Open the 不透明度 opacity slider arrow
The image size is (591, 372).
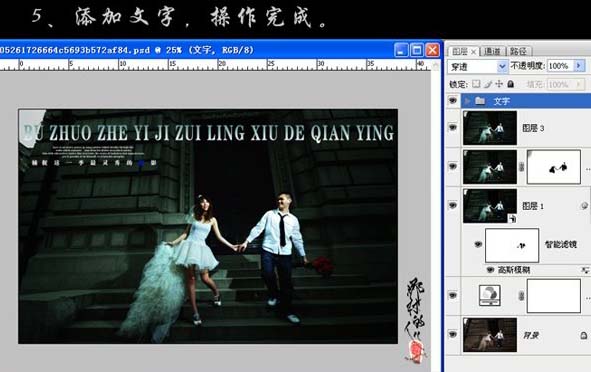(x=579, y=66)
